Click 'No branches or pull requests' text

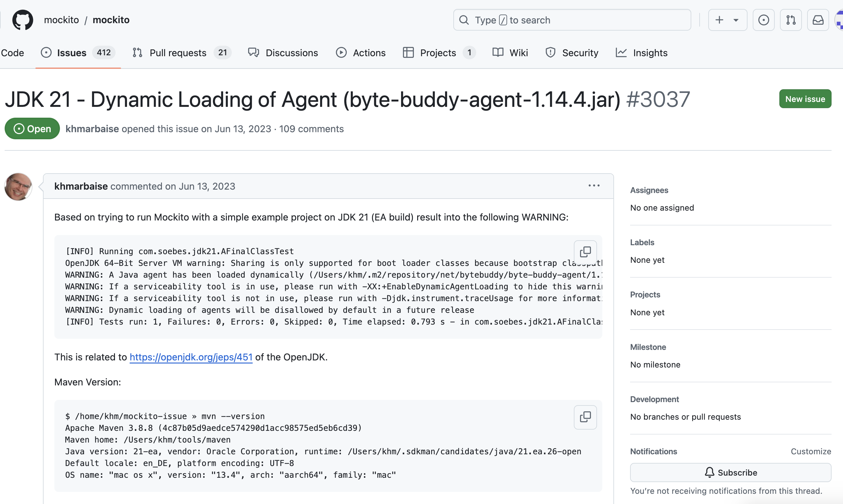coord(685,417)
